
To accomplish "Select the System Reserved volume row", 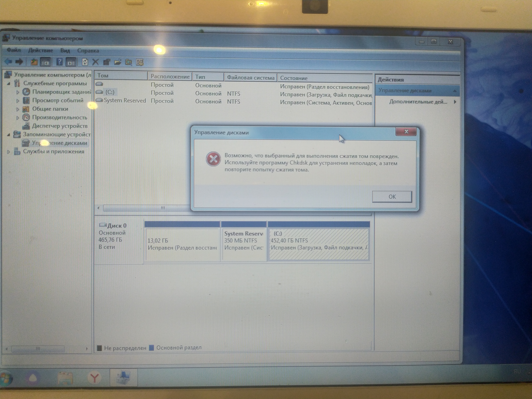I will (x=125, y=101).
